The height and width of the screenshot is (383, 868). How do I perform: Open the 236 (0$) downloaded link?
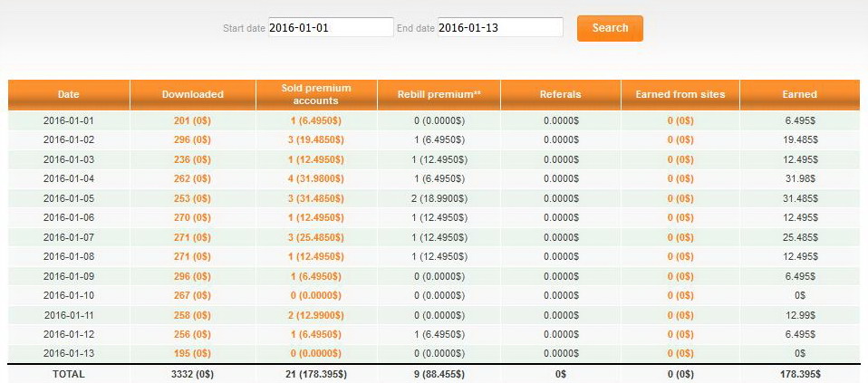192,159
